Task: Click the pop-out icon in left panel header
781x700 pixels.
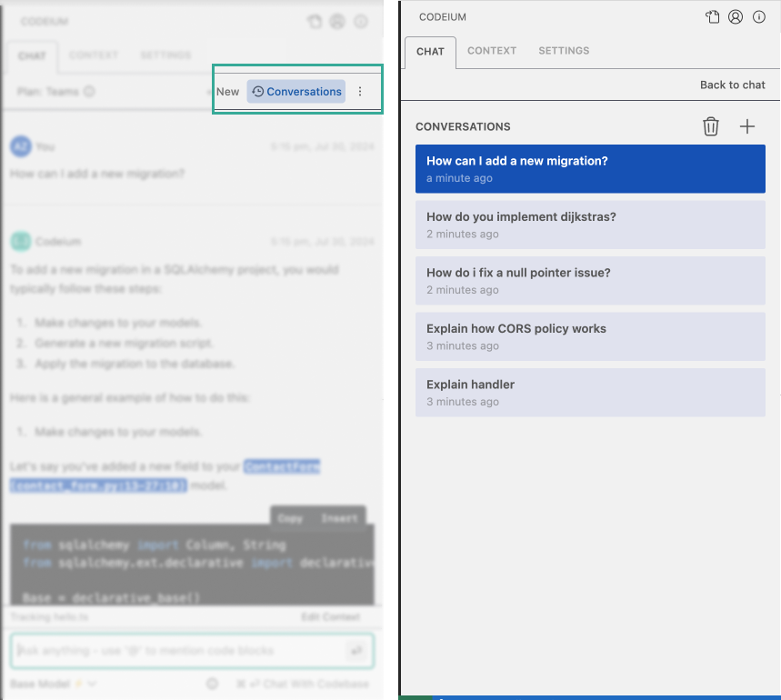Action: point(315,22)
